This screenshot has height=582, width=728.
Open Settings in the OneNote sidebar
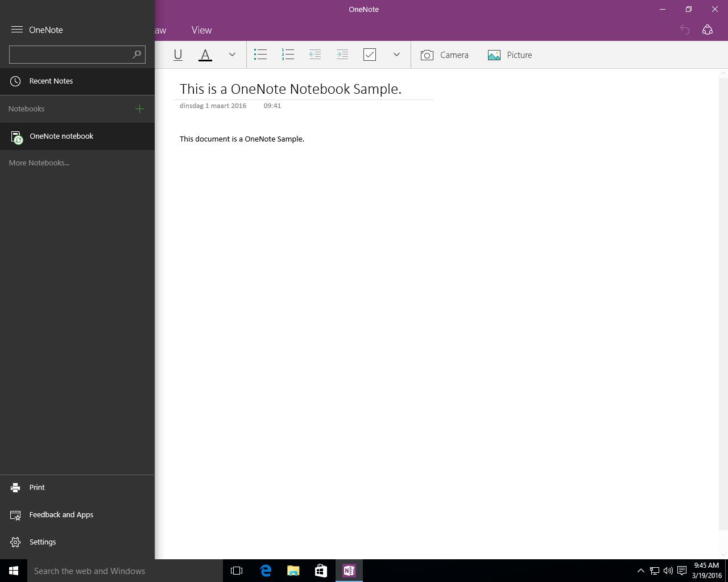pyautogui.click(x=77, y=542)
